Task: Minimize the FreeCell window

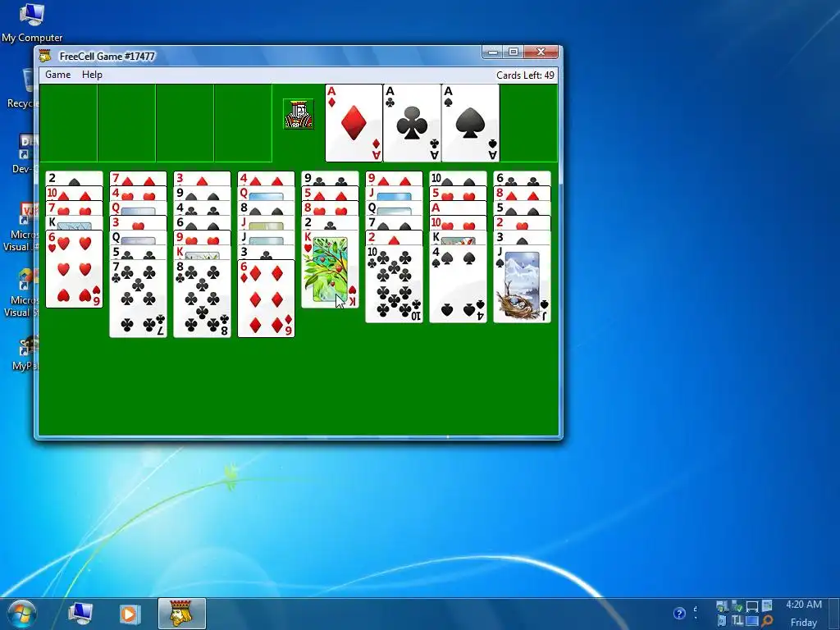Action: pos(493,52)
